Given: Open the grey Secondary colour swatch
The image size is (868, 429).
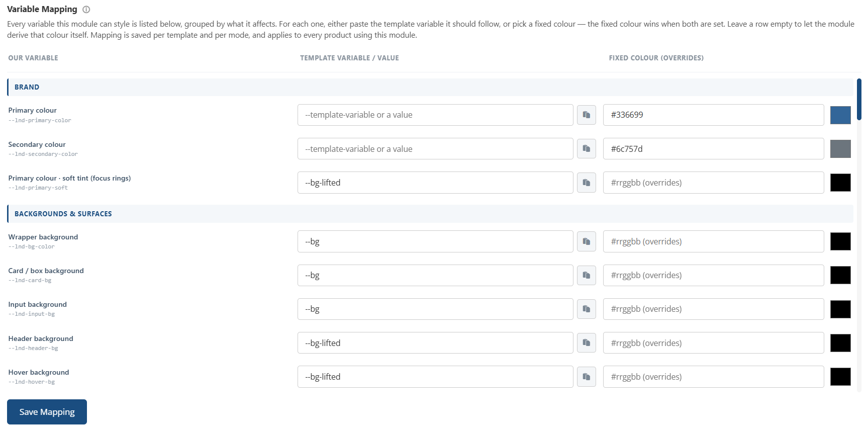Looking at the screenshot, I should tap(840, 149).
